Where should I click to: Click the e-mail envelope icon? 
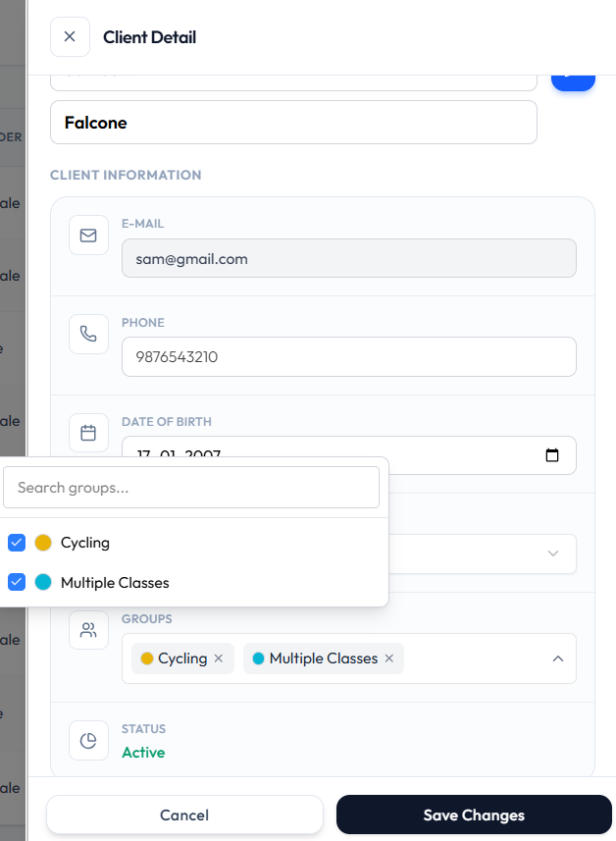88,236
